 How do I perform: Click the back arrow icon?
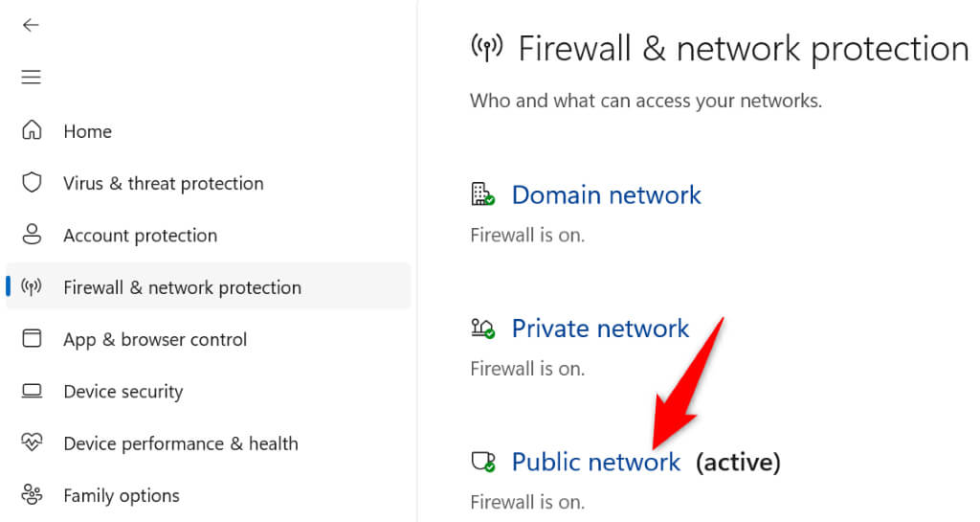coord(32,25)
